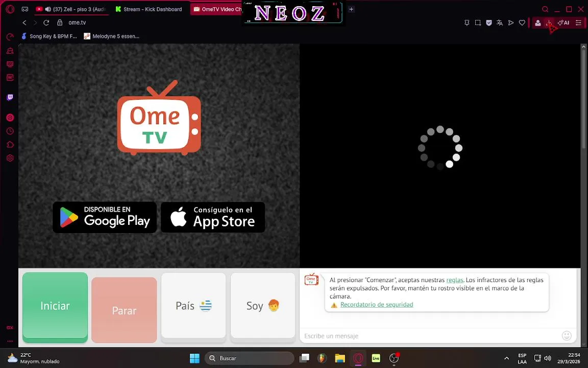Open ESP LAA language switcher

pyautogui.click(x=522, y=358)
